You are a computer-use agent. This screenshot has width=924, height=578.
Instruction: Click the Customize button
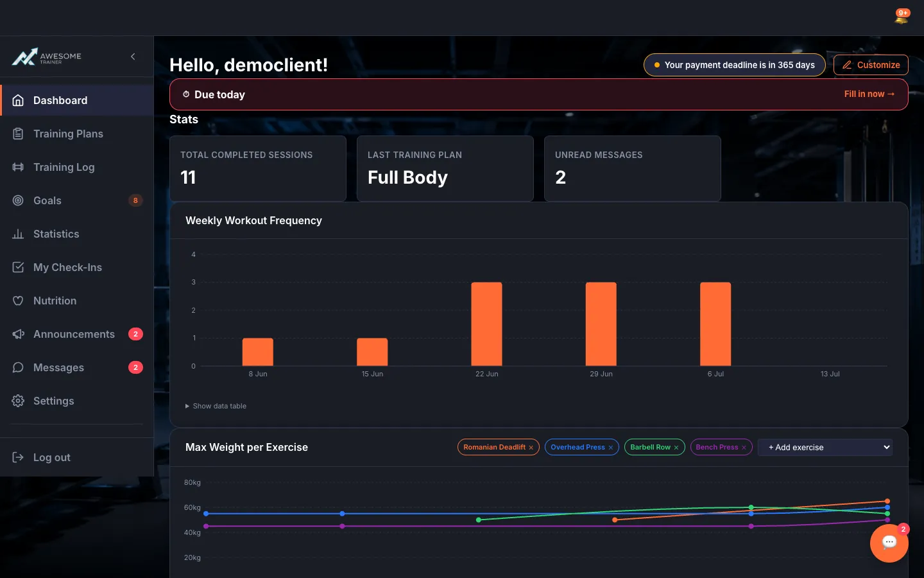871,65
